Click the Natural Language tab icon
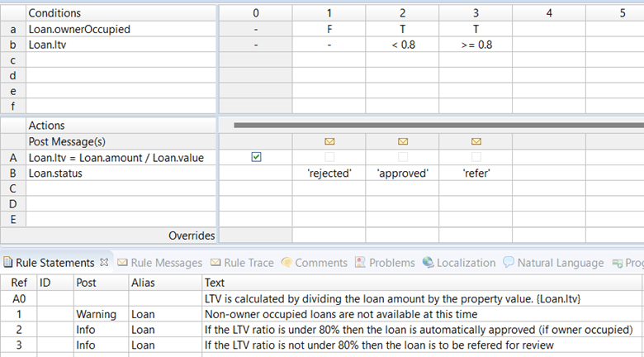This screenshot has height=357, width=644. [x=508, y=263]
